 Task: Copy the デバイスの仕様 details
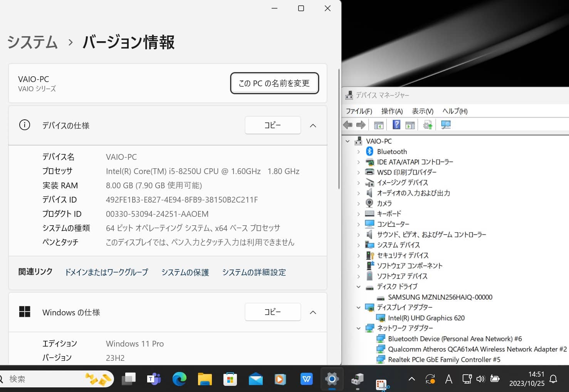click(x=273, y=125)
